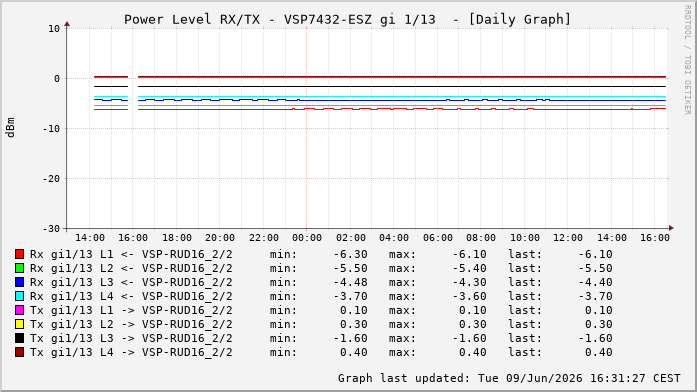Select legend text Rx gi1/13 L1 <- VSP-RUD16_2/2
This screenshot has width=697, height=392.
pyautogui.click(x=131, y=255)
